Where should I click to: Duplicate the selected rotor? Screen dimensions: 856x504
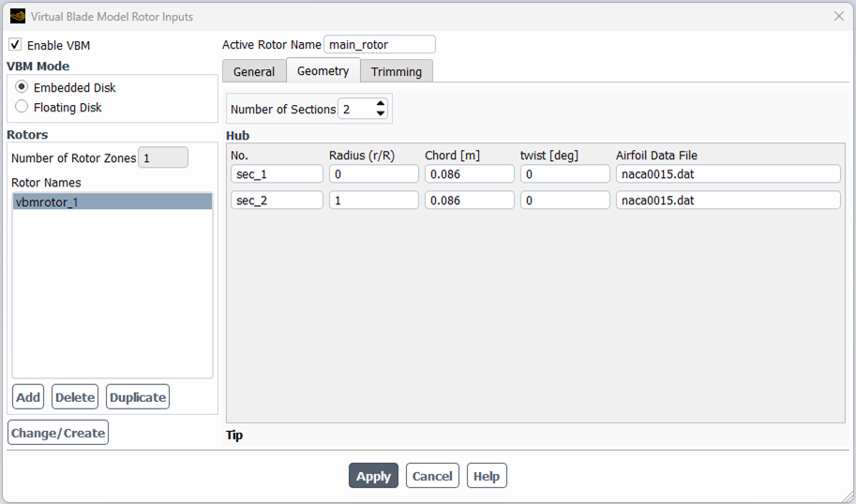pyautogui.click(x=138, y=397)
